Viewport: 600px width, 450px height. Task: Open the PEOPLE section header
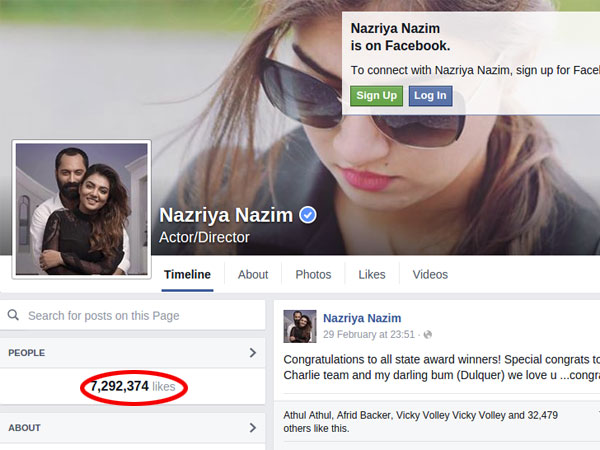click(132, 353)
